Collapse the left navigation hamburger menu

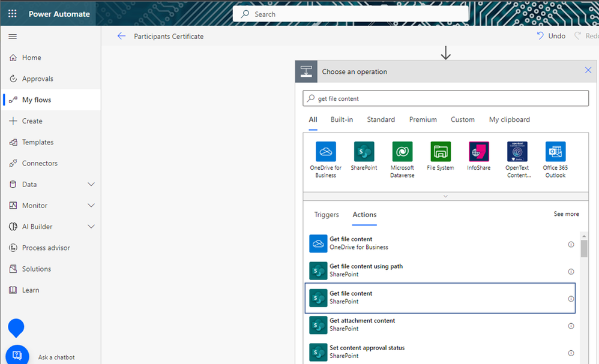click(13, 37)
